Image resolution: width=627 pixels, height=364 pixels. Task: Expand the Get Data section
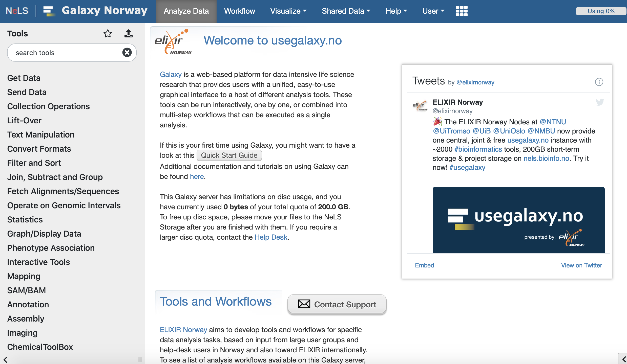pyautogui.click(x=24, y=78)
